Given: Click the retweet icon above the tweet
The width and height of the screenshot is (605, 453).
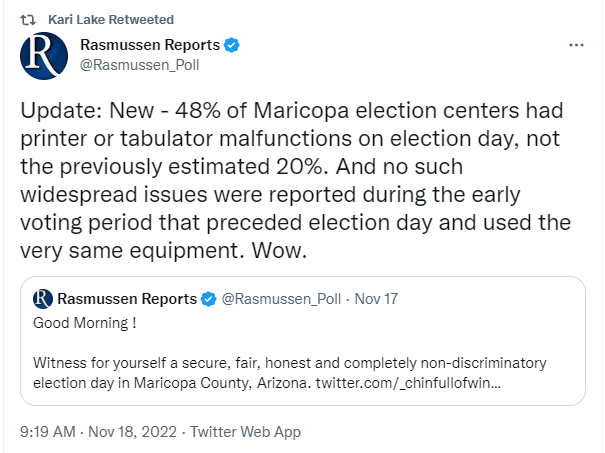Looking at the screenshot, I should pos(28,20).
